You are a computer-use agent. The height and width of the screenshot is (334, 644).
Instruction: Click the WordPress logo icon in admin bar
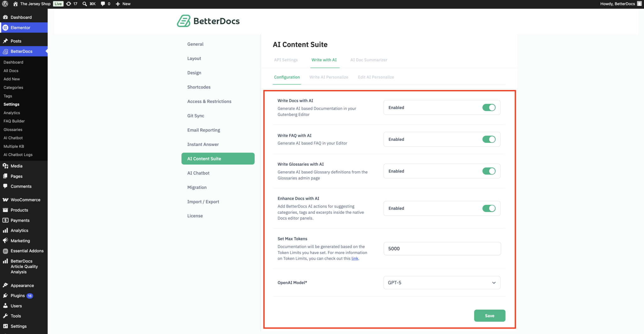pos(5,4)
